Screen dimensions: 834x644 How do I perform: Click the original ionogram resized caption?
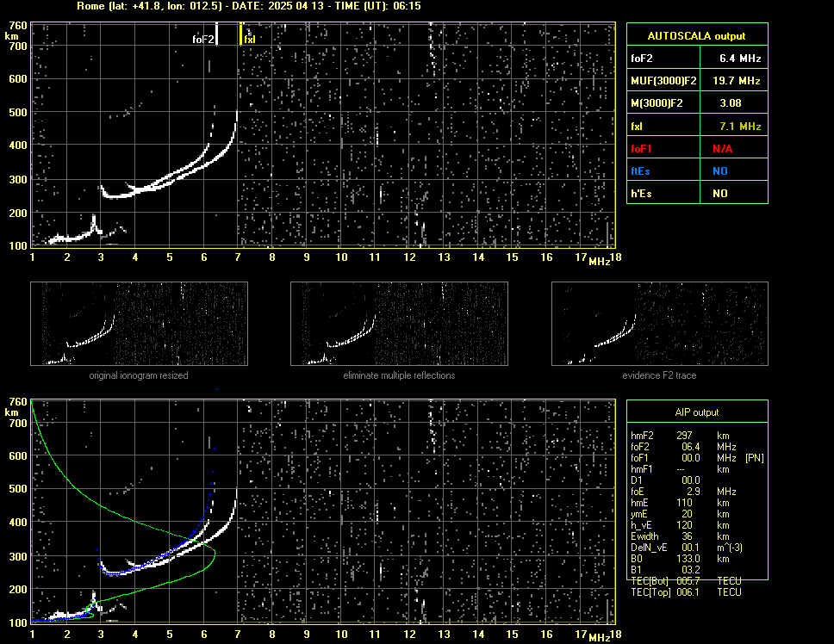[139, 375]
